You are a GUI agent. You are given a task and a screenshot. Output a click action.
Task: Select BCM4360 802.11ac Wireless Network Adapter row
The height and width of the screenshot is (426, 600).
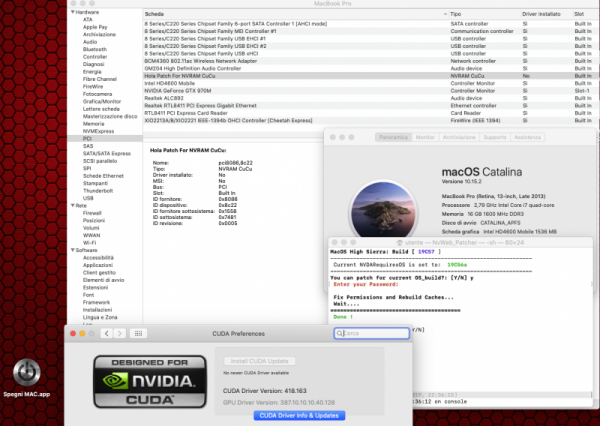(x=370, y=61)
